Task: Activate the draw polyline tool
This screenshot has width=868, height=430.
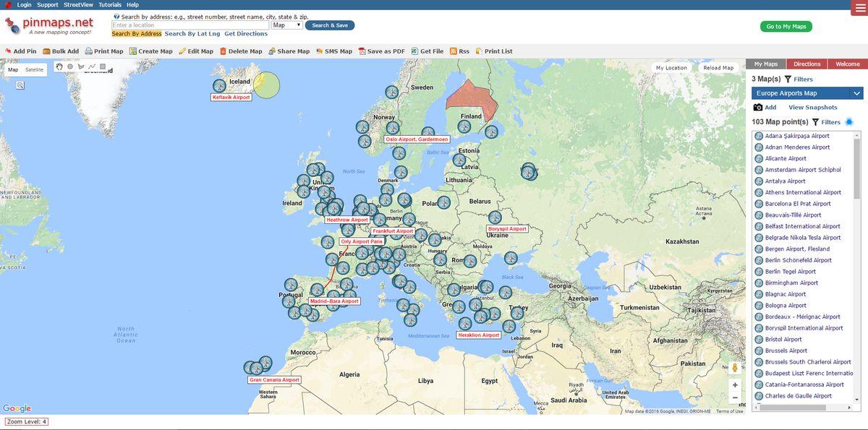Action: click(x=92, y=66)
